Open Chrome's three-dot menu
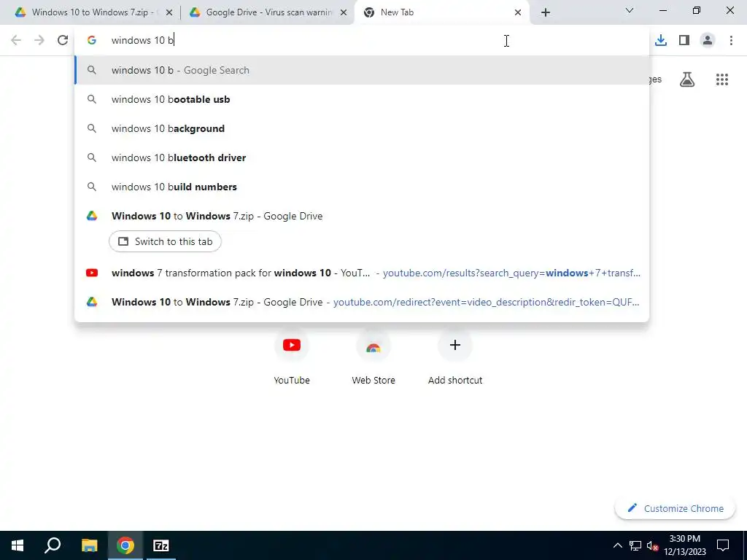This screenshot has width=747, height=560. 731,41
